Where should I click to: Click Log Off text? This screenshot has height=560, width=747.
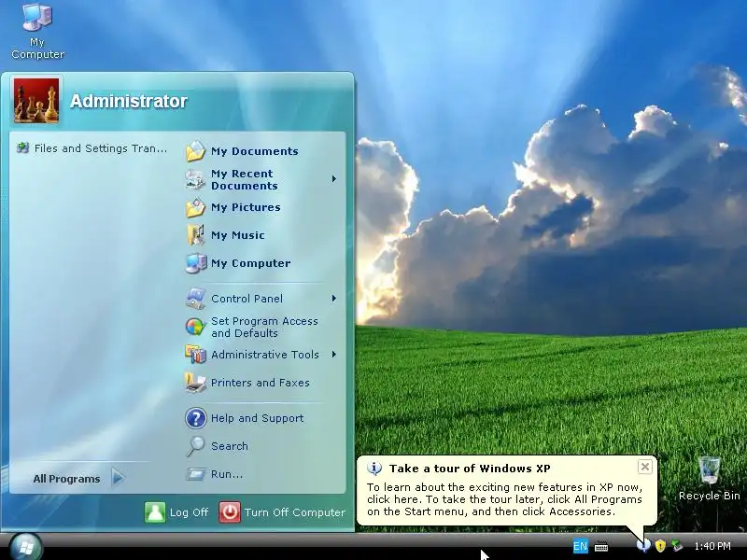pos(189,512)
